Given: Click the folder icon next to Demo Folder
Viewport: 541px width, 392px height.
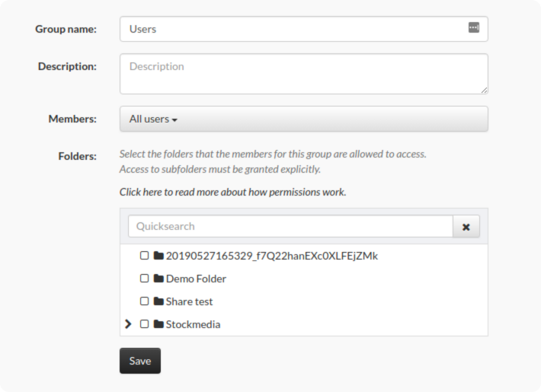Looking at the screenshot, I should [x=158, y=279].
